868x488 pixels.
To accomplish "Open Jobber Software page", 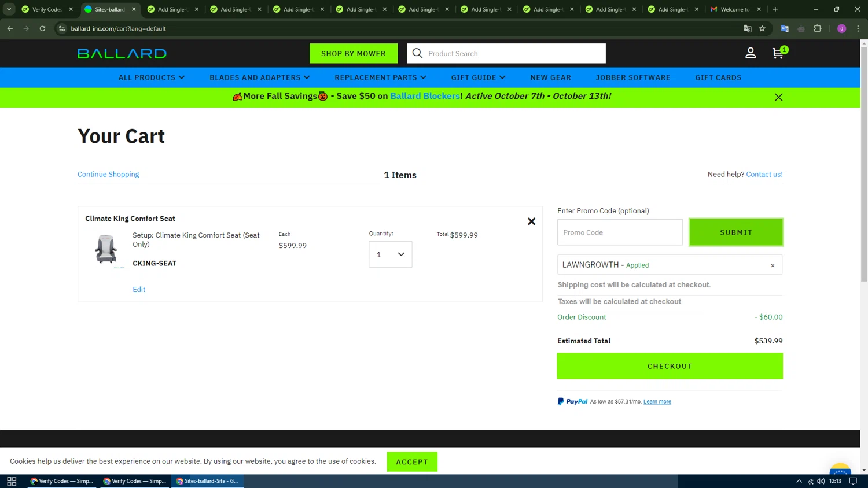I will point(633,77).
